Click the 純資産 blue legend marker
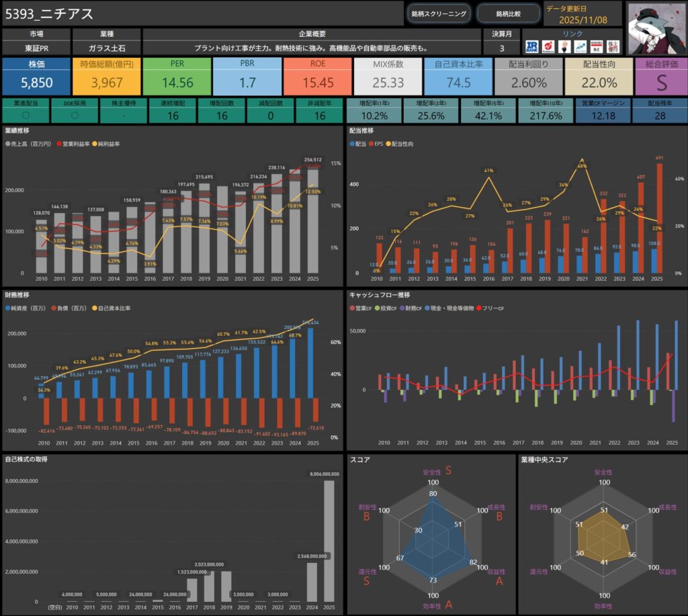Viewport: 688px width, 616px height. click(7, 308)
